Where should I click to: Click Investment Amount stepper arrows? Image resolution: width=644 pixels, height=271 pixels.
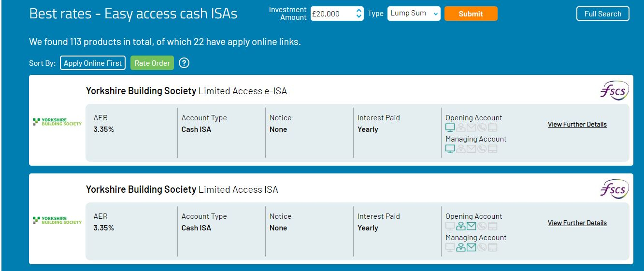coord(358,14)
